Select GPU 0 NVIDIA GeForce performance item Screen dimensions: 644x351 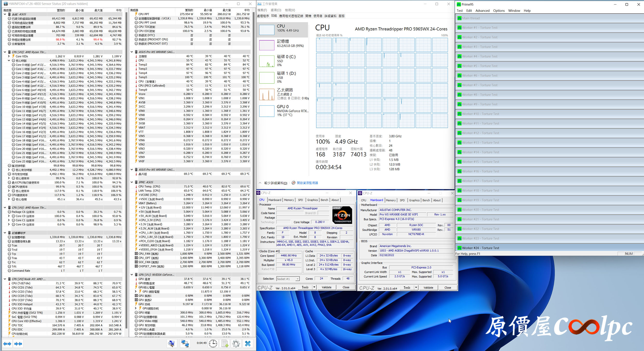point(283,110)
